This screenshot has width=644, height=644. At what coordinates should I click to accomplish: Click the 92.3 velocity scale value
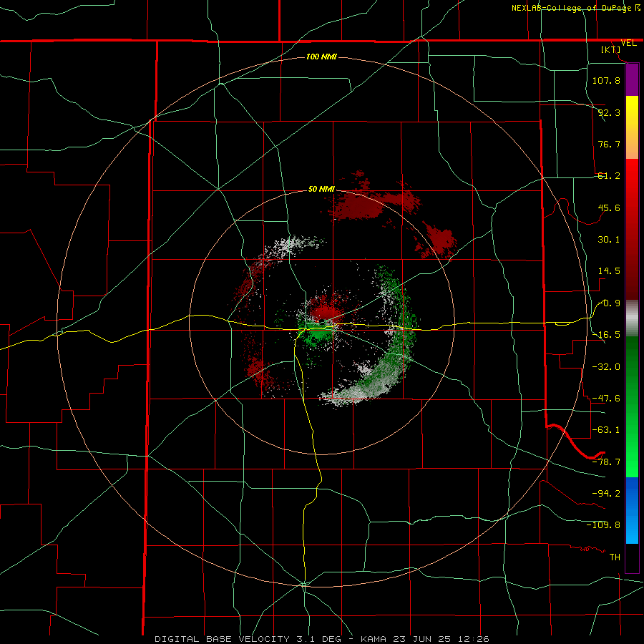tap(609, 112)
